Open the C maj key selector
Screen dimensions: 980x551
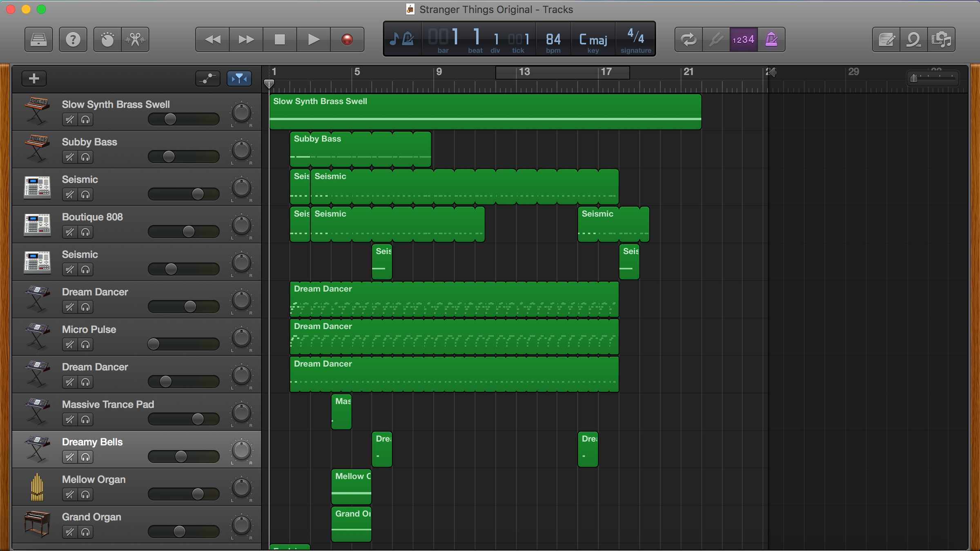point(593,40)
